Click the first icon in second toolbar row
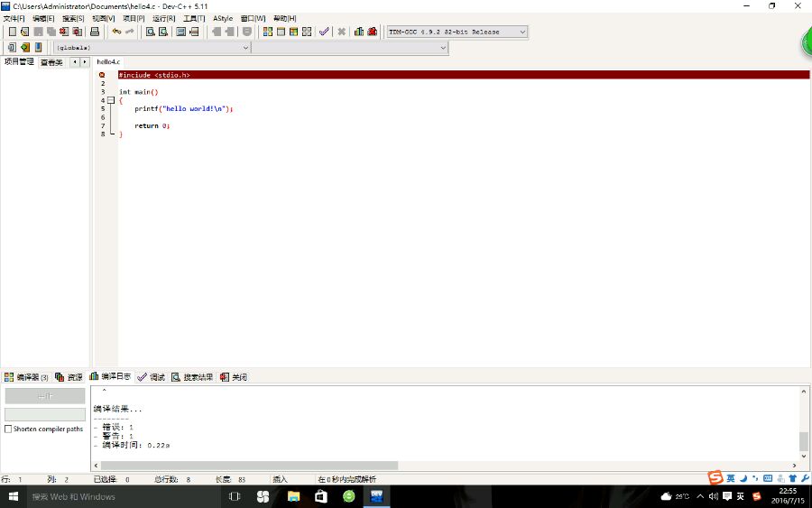812x508 pixels. click(12, 47)
